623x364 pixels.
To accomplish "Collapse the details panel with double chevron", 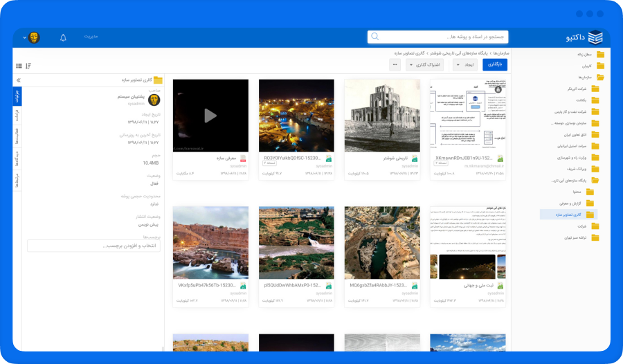I will [18, 80].
